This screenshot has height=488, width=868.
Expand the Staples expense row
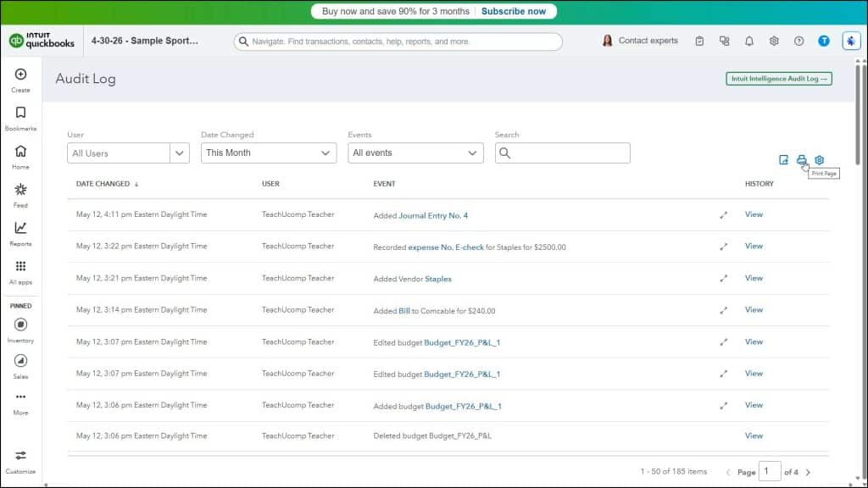click(x=724, y=247)
